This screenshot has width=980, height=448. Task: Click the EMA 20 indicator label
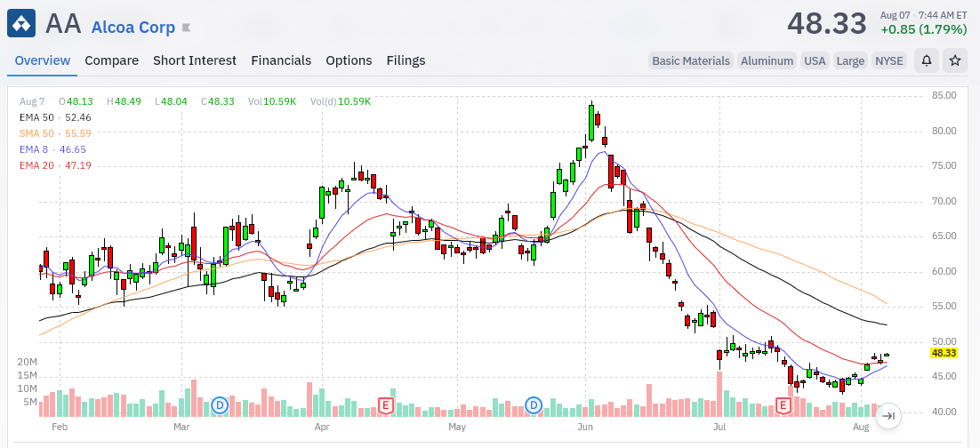[x=56, y=165]
